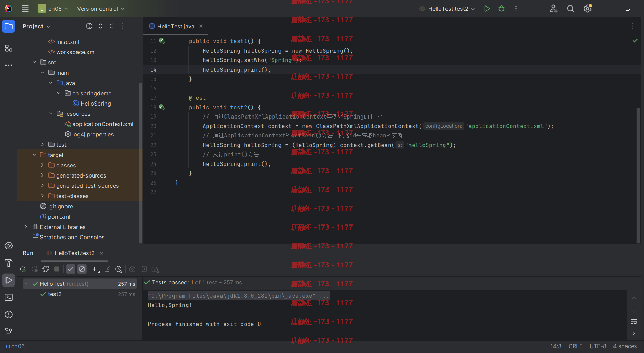Open log4j.properties file
This screenshot has height=353, width=644.
pyautogui.click(x=89, y=134)
